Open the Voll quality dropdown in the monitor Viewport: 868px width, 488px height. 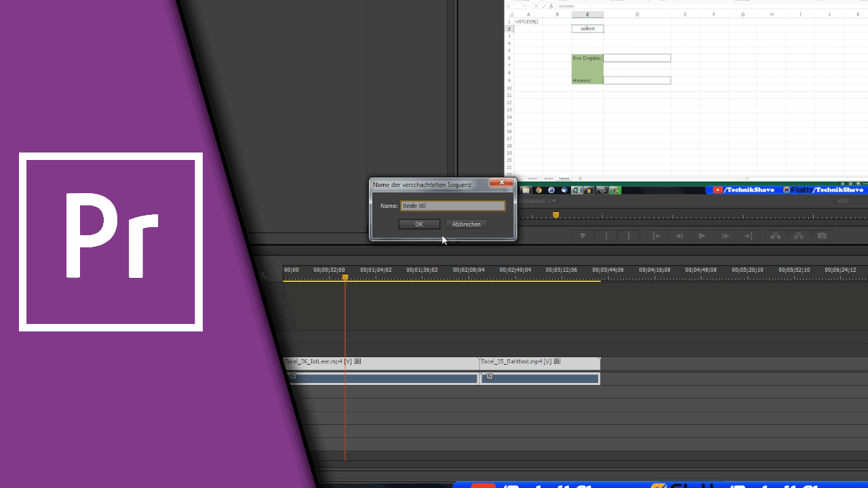tap(846, 200)
